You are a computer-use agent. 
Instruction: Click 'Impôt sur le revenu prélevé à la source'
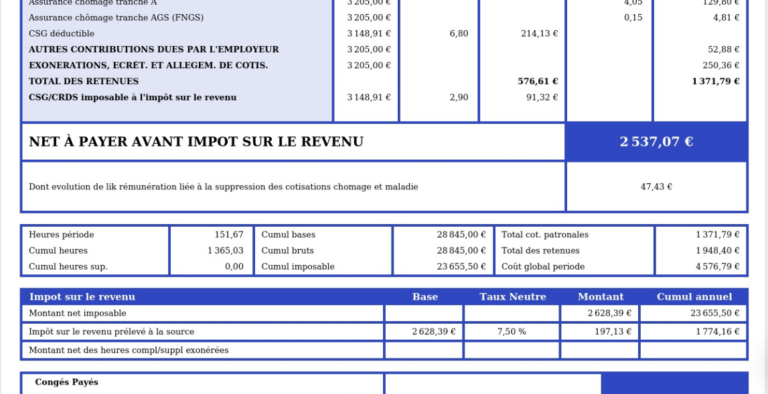[x=112, y=332]
